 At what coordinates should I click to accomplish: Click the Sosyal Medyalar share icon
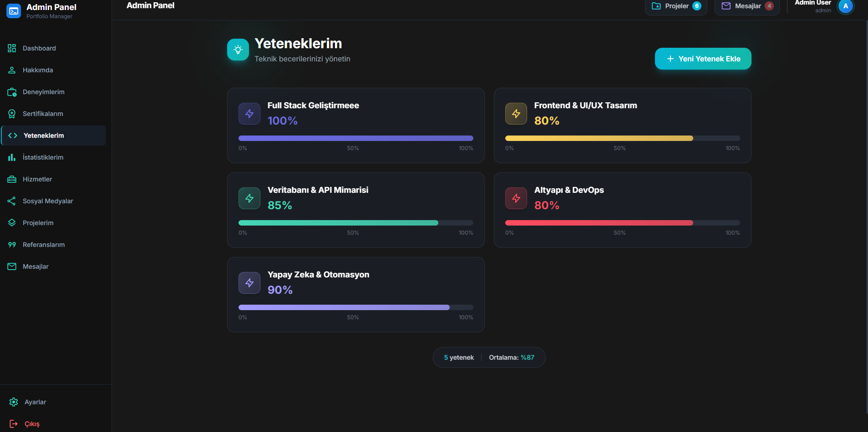point(11,201)
